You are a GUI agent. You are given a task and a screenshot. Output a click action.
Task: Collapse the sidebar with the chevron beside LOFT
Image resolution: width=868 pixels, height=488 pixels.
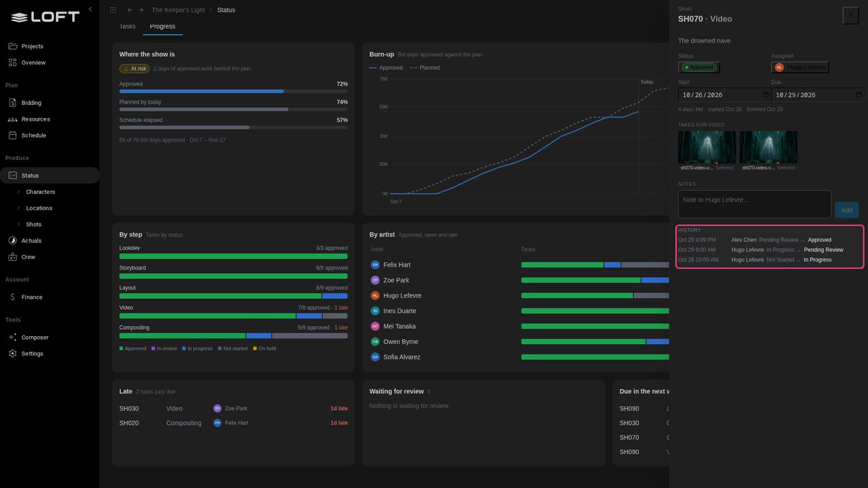tap(90, 9)
